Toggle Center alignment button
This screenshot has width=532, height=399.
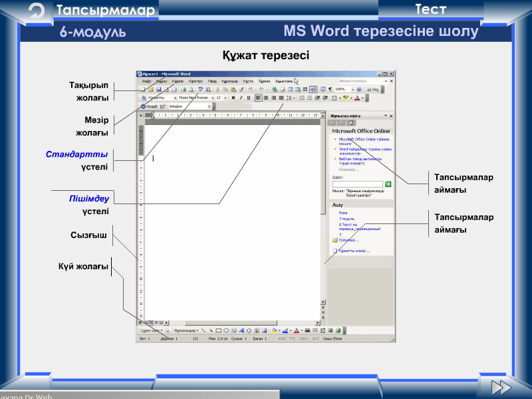(266, 98)
